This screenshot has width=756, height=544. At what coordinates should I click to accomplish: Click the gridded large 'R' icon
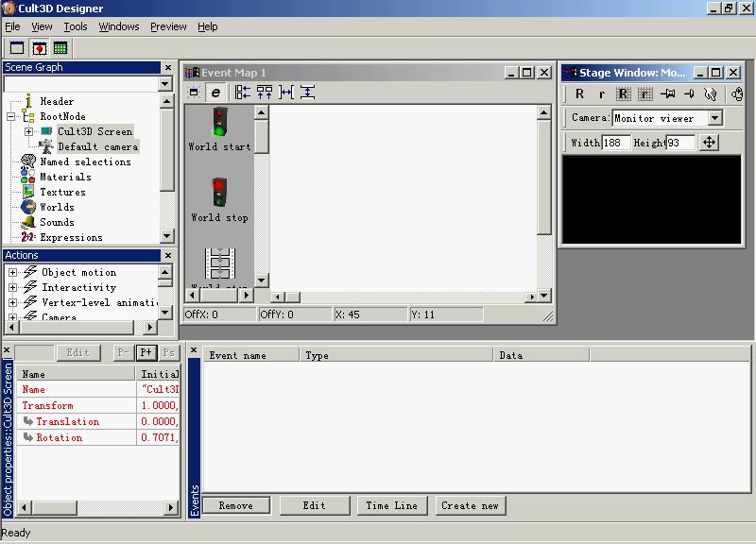click(x=623, y=93)
